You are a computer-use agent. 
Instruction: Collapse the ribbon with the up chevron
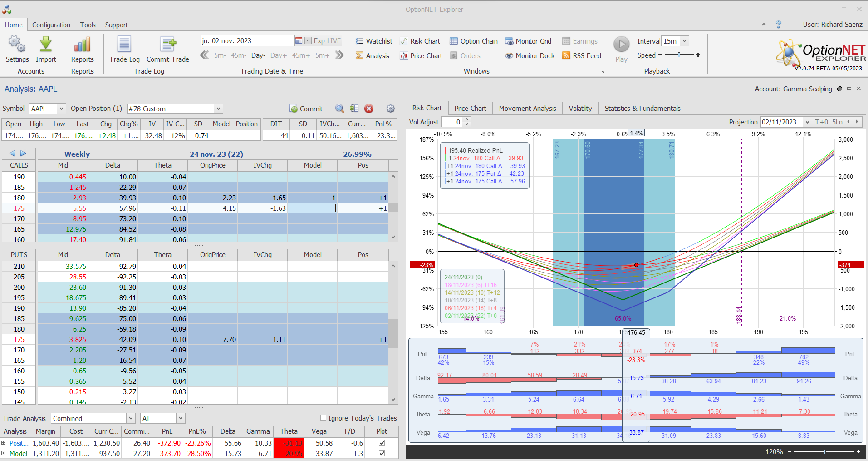click(x=764, y=25)
